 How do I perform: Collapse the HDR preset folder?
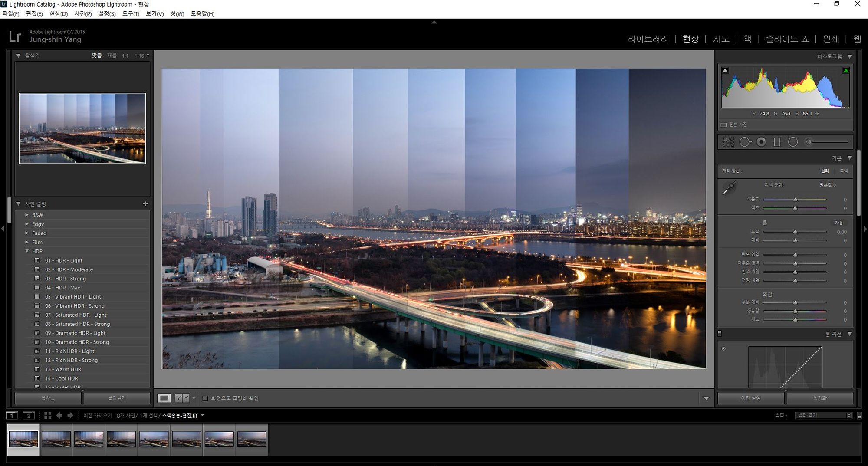pos(27,251)
